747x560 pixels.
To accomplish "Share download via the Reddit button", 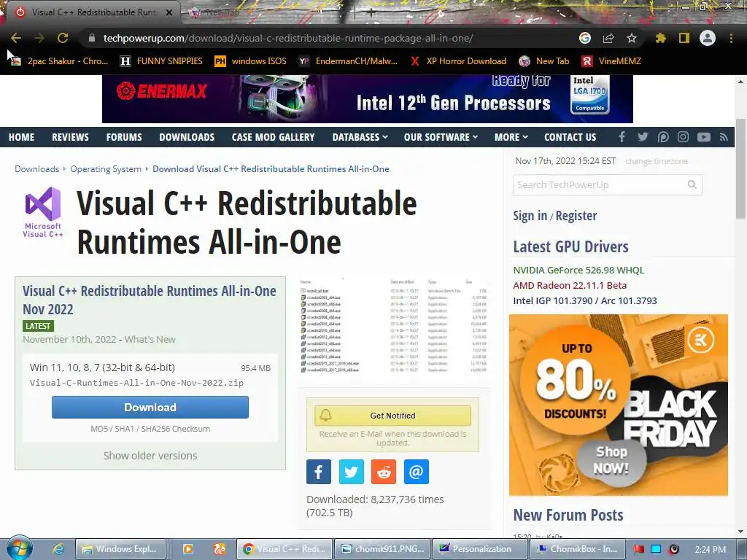I will 384,472.
